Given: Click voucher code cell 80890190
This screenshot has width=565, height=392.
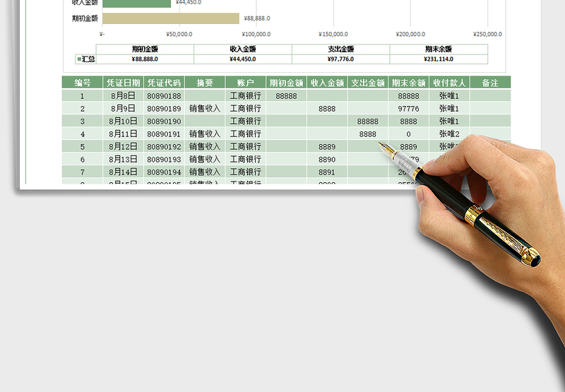Looking at the screenshot, I should coord(164,121).
